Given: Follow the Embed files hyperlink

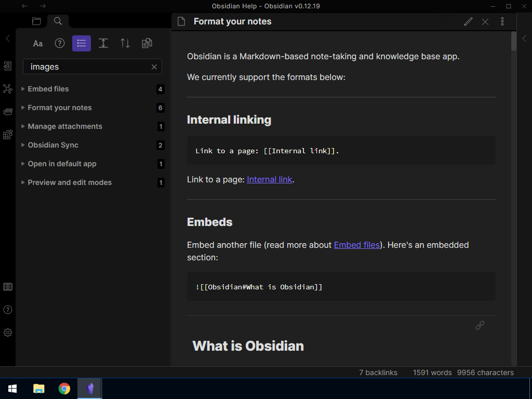Looking at the screenshot, I should pyautogui.click(x=356, y=245).
